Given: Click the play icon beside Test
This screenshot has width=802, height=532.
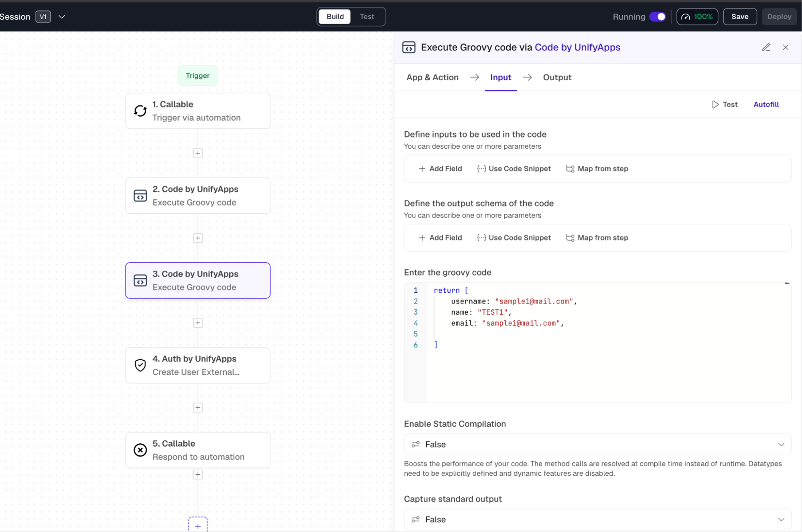Looking at the screenshot, I should (715, 104).
